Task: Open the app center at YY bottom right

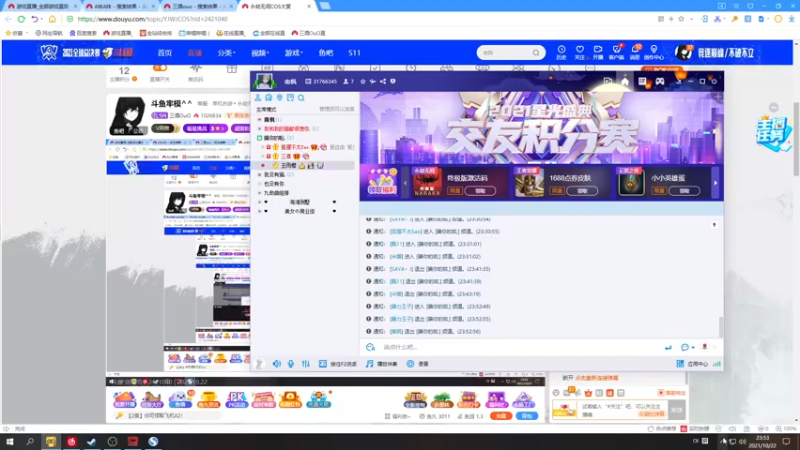Action: point(692,364)
